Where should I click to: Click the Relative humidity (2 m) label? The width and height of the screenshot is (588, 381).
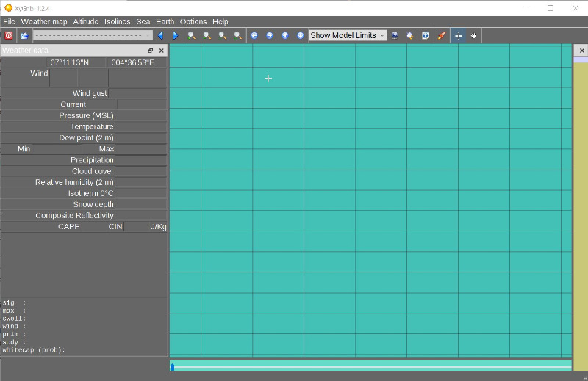click(x=74, y=182)
